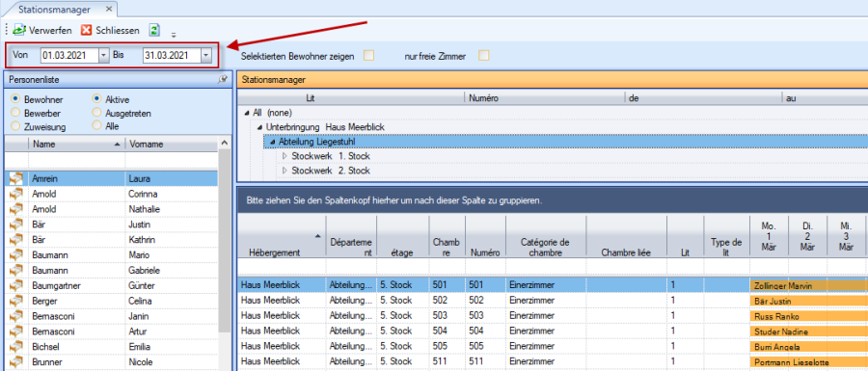Click the person list scroll-up arrow
The image size is (868, 371).
point(224,144)
